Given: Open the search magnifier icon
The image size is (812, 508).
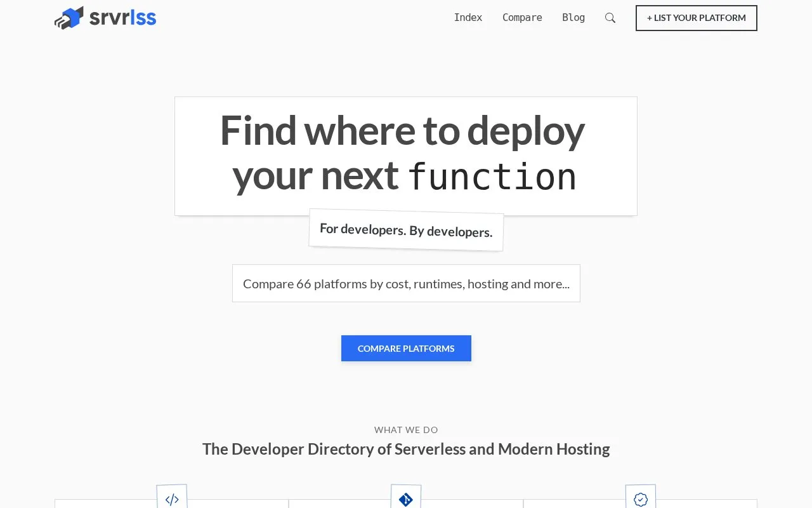Looking at the screenshot, I should coord(610,18).
